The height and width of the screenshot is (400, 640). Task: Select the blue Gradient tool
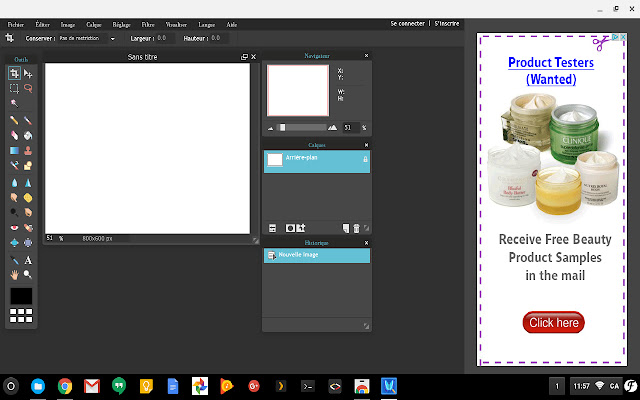coord(14,150)
